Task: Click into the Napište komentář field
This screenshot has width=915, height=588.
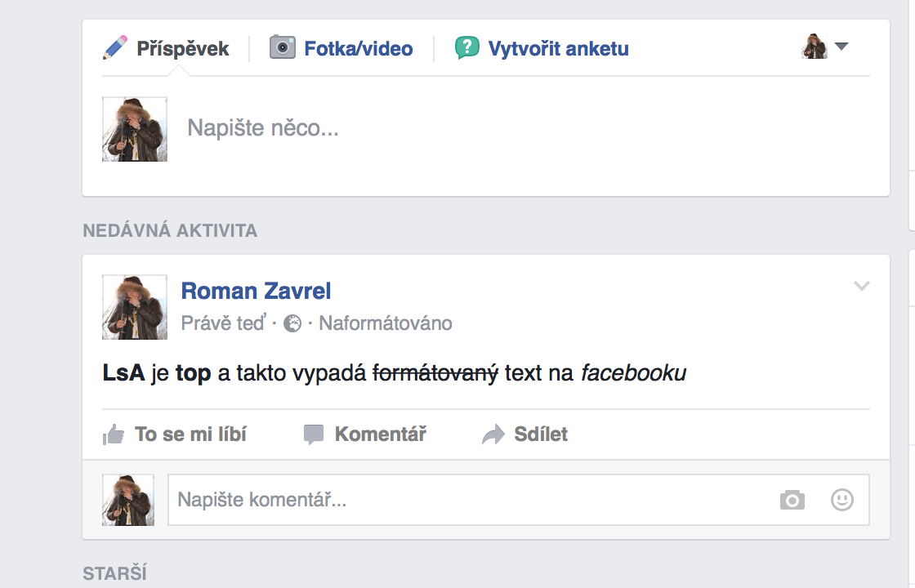Action: coord(466,500)
